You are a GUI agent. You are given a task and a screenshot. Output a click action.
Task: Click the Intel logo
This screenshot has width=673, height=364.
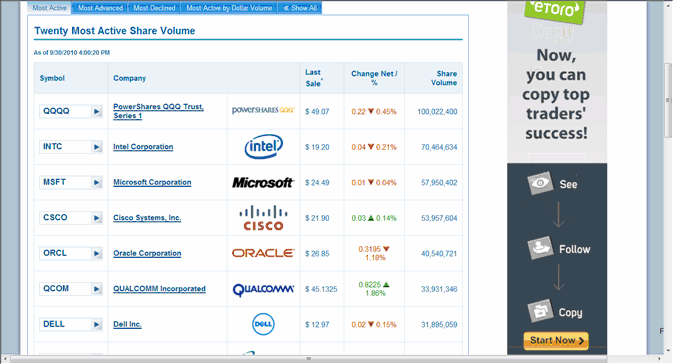264,146
